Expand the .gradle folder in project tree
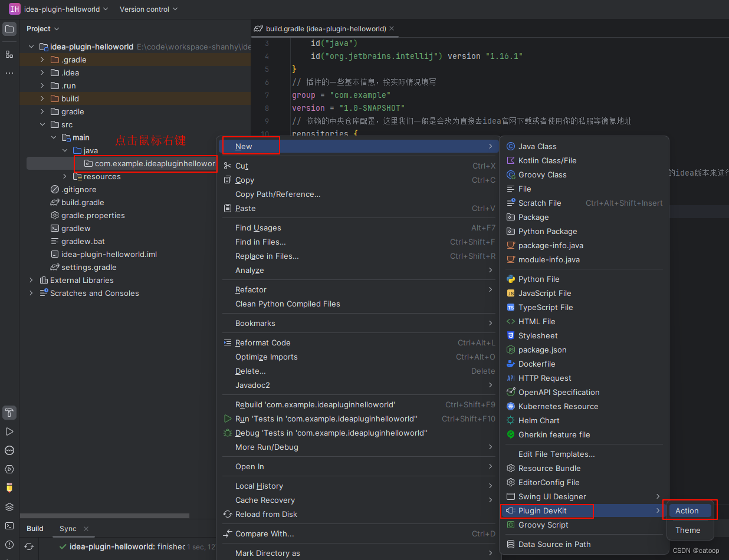Image resolution: width=729 pixels, height=560 pixels. click(x=42, y=60)
